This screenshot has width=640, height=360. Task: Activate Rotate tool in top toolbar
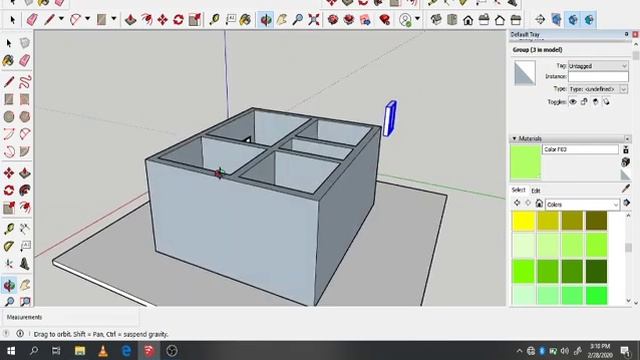pyautogui.click(x=178, y=20)
